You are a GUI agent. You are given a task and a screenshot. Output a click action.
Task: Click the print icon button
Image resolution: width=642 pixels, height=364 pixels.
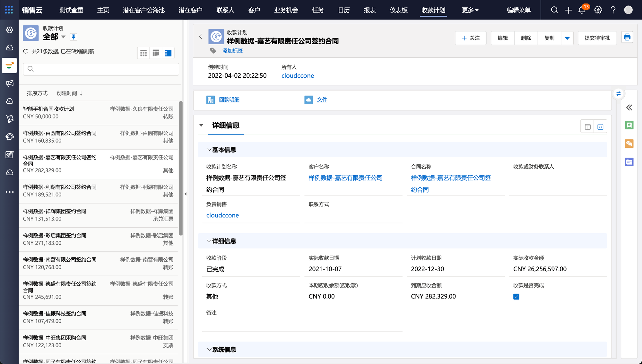click(627, 38)
